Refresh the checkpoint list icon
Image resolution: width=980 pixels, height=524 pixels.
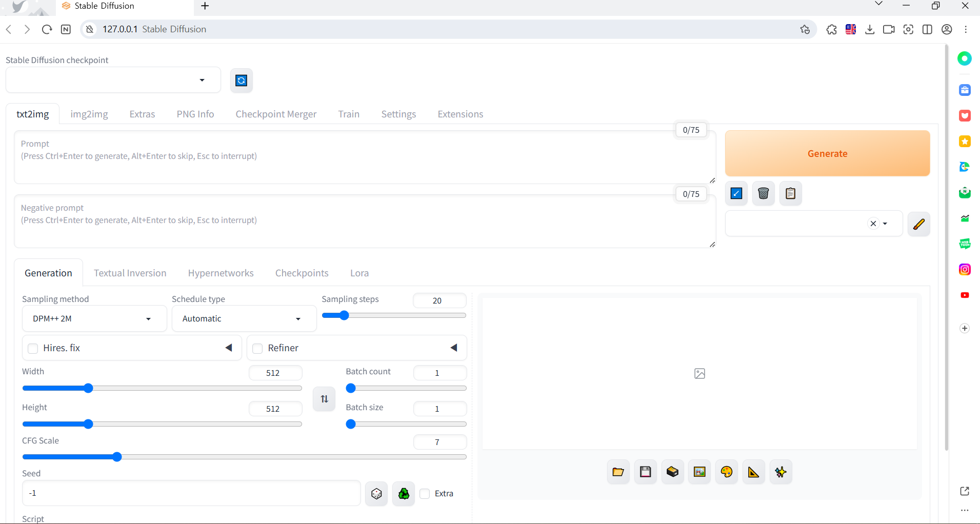point(241,80)
